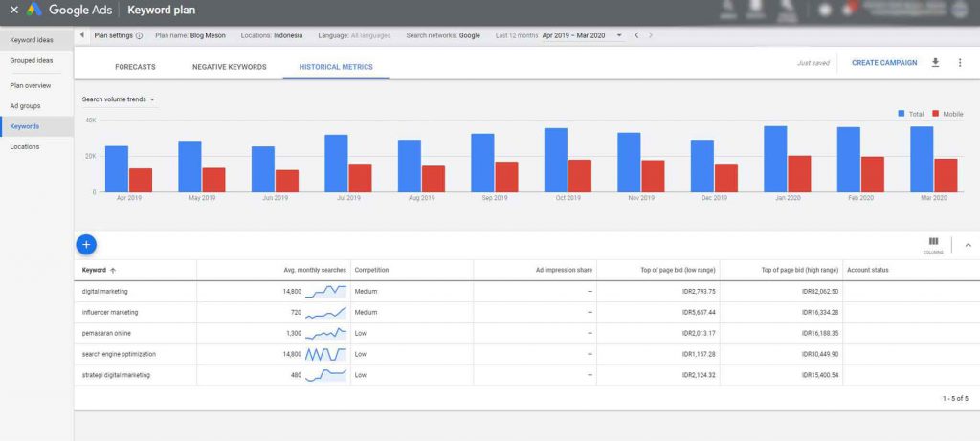Image resolution: width=980 pixels, height=441 pixels.
Task: Open the Columns selector icon
Action: coord(933,244)
